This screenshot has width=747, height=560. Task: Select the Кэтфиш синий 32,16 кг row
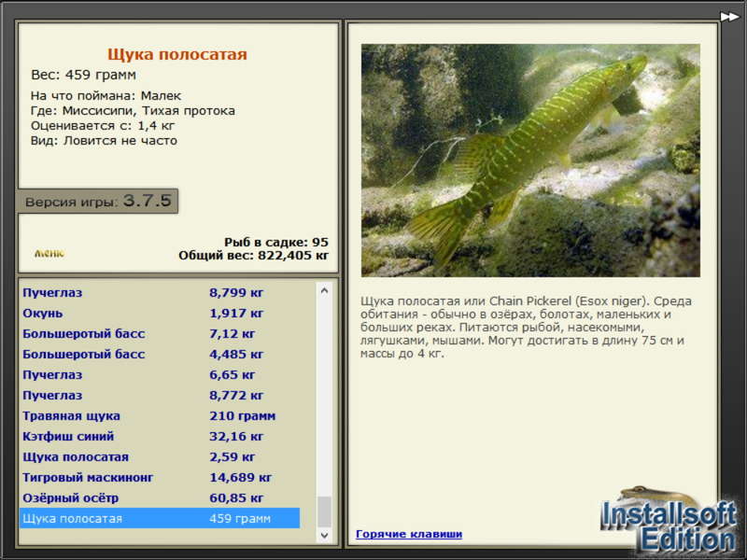click(160, 436)
